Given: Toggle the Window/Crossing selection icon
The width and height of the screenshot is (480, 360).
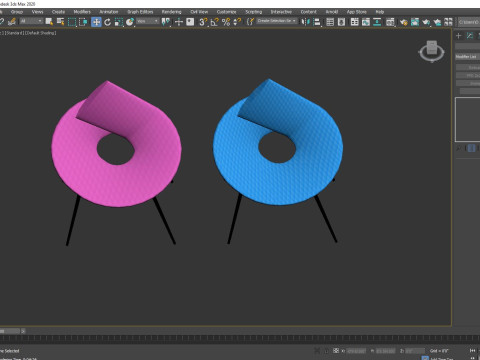Looking at the screenshot, I should [x=83, y=22].
